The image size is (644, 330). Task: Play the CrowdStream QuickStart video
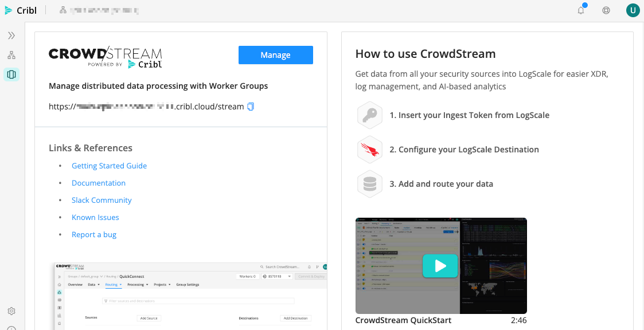coord(440,266)
